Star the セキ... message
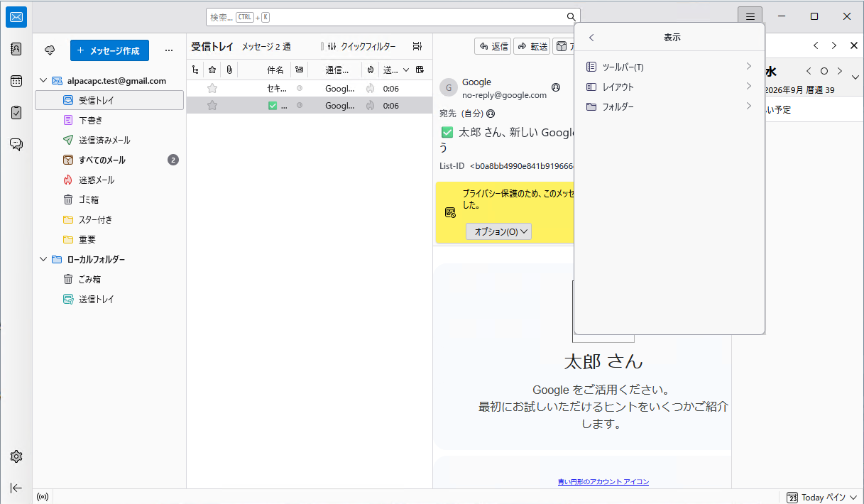This screenshot has height=504, width=864. 212,89
